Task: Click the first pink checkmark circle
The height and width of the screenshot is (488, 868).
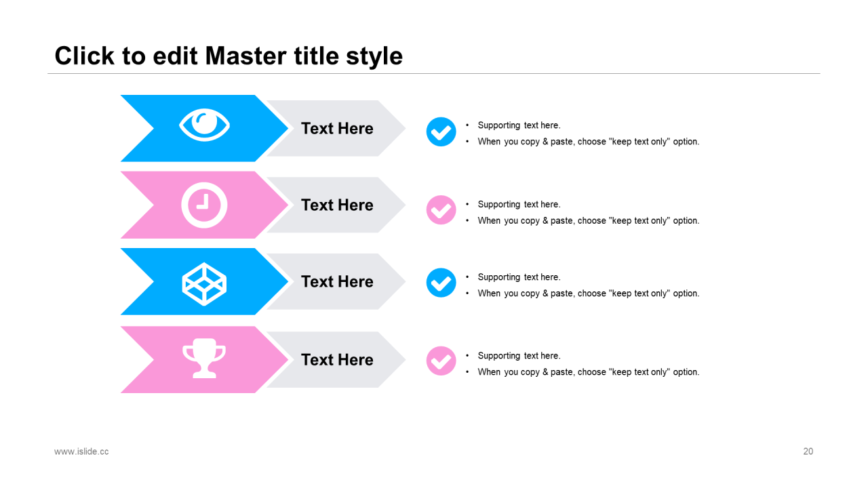Action: (441, 210)
